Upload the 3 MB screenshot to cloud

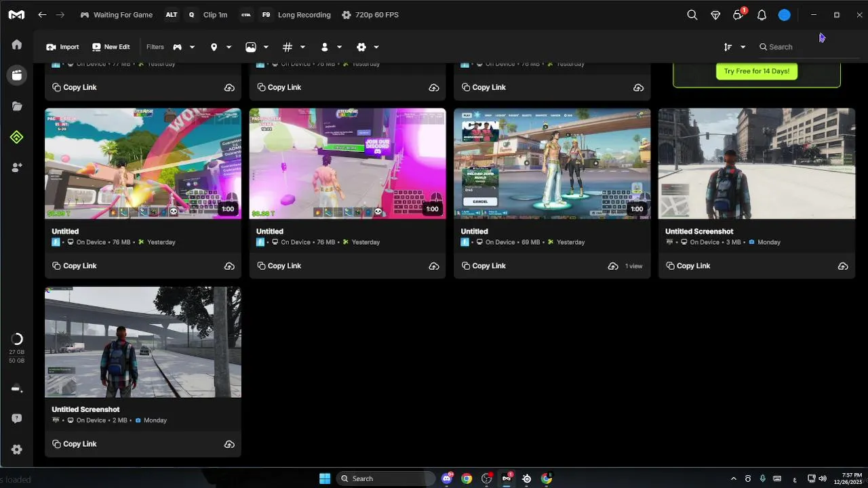[843, 266]
